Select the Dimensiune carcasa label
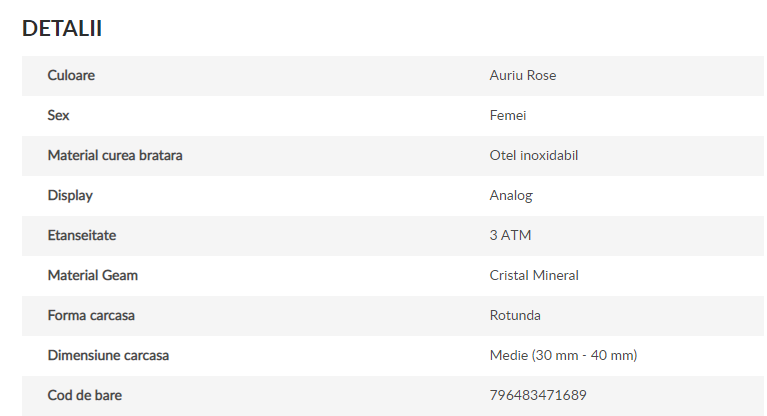 (x=108, y=356)
